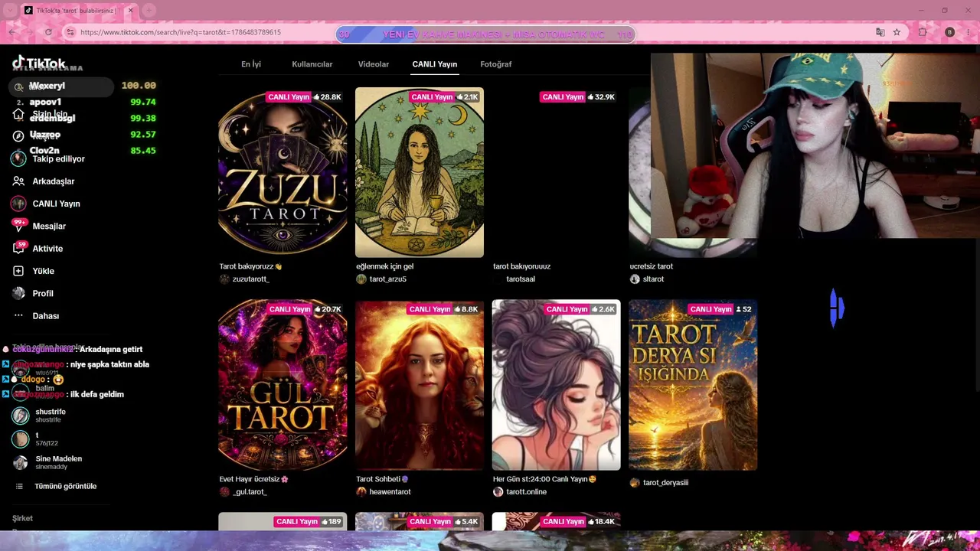Close the TikTok tarot browser tab

(x=131, y=11)
